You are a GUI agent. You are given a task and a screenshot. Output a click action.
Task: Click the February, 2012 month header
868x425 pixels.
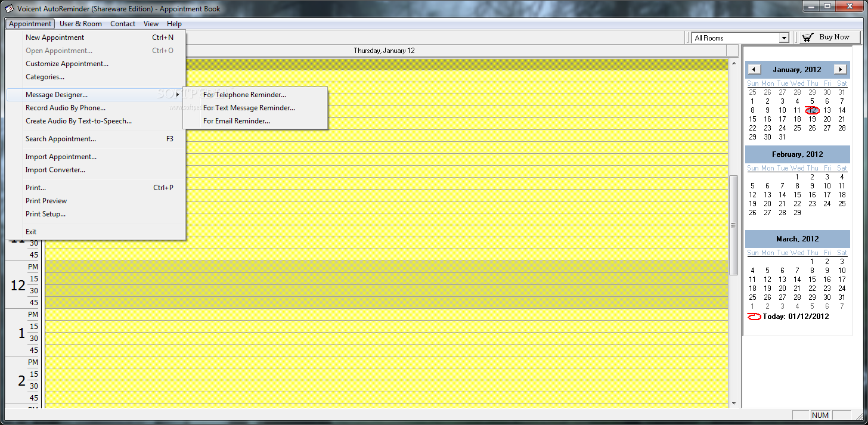point(797,154)
